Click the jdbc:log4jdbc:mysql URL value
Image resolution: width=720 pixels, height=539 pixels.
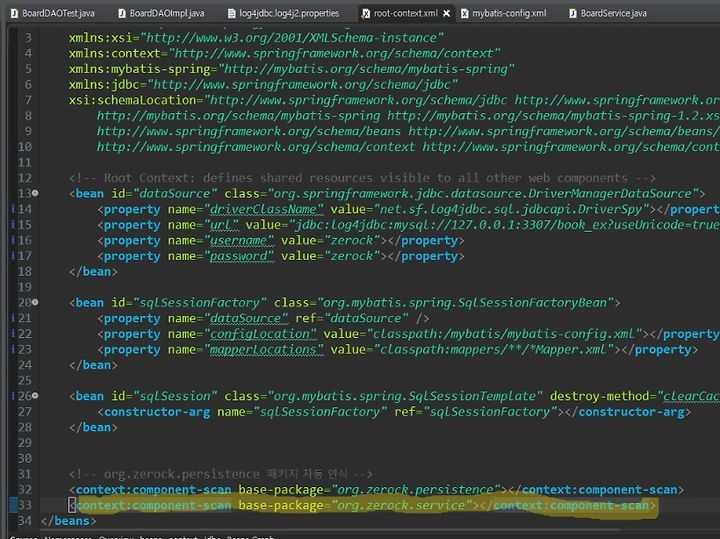coord(504,225)
